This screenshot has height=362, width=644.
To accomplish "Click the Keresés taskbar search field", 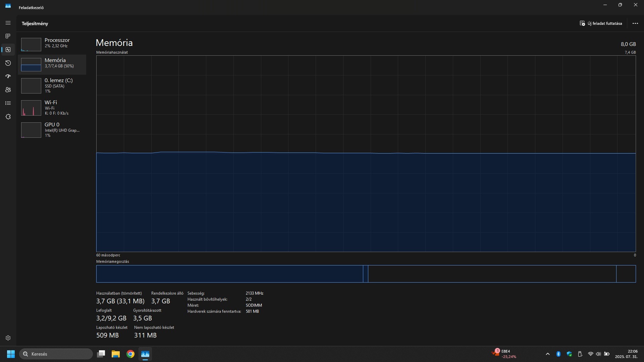I will pyautogui.click(x=56, y=354).
